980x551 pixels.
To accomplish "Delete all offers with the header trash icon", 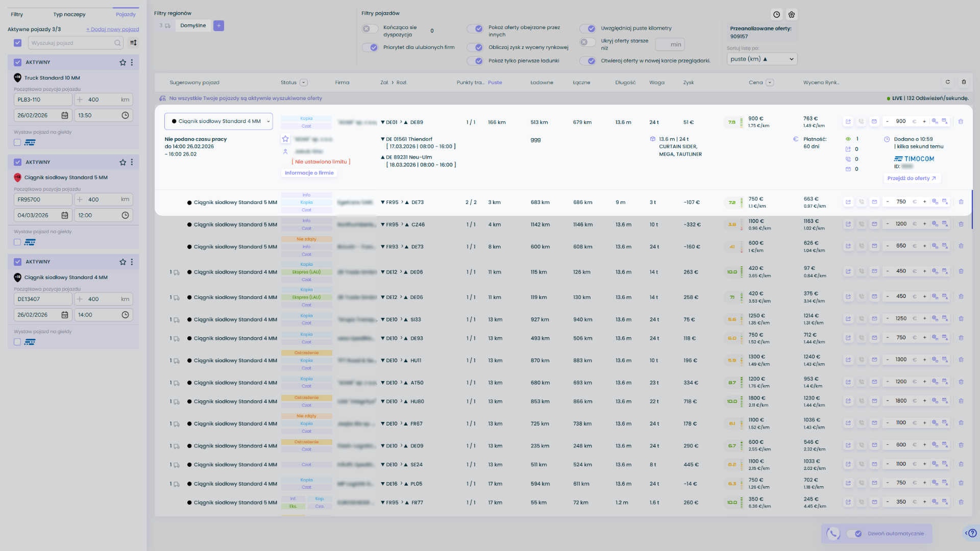I will (x=964, y=82).
